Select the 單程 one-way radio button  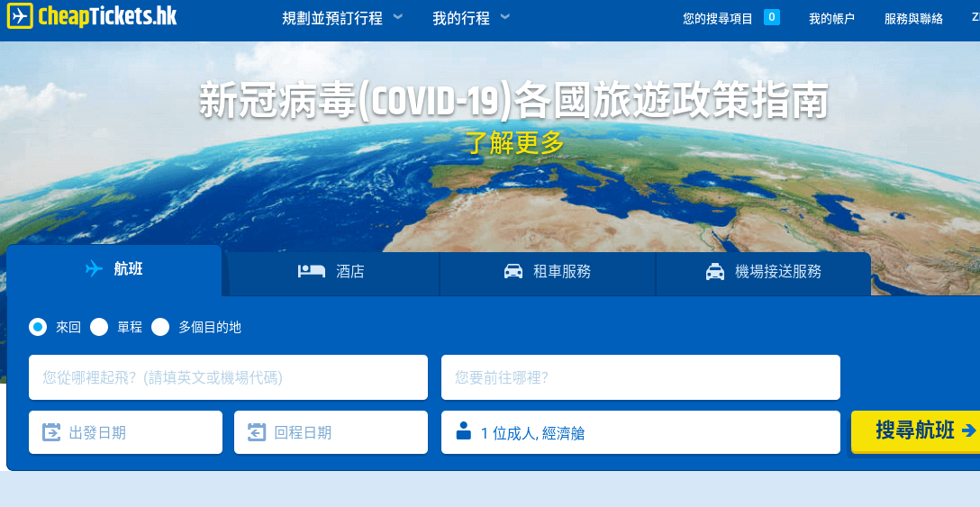pos(99,327)
